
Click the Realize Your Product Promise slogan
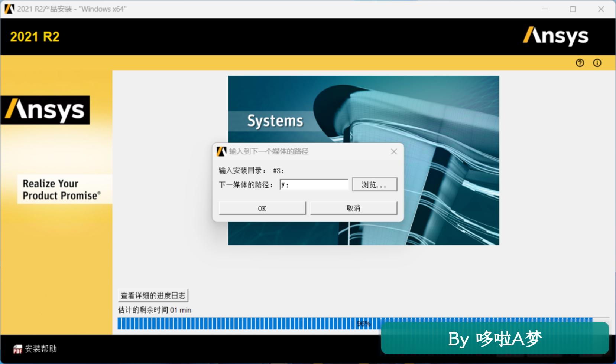(61, 190)
